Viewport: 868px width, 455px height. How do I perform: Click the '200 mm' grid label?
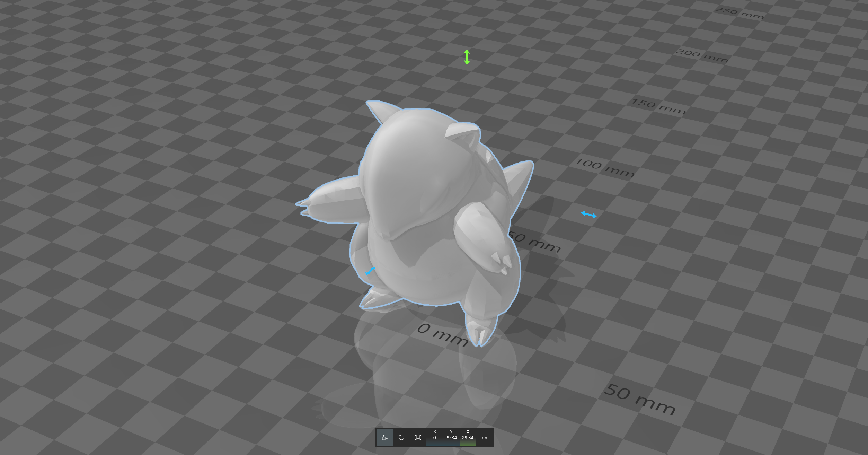pyautogui.click(x=702, y=56)
